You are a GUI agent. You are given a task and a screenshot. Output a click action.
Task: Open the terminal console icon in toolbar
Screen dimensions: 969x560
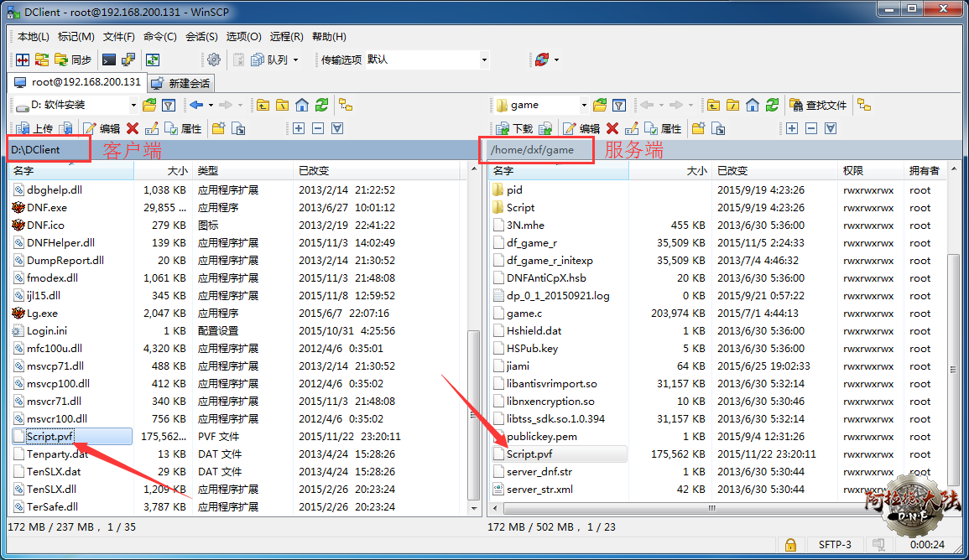[x=108, y=60]
